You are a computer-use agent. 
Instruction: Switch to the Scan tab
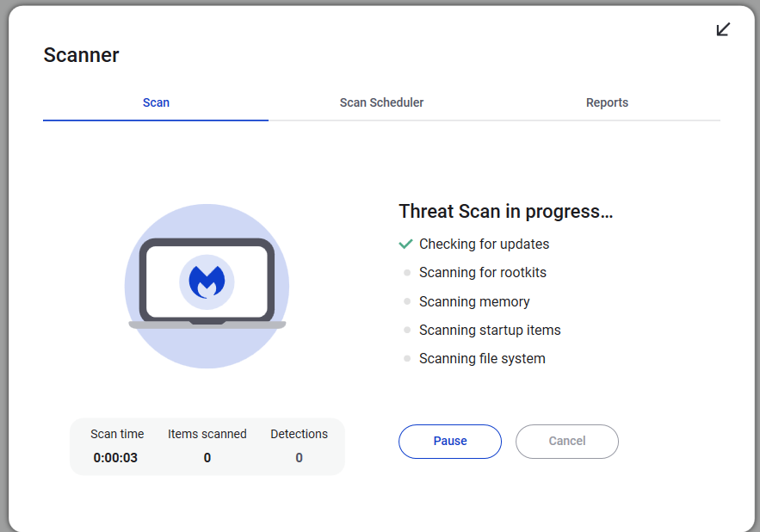coord(156,102)
